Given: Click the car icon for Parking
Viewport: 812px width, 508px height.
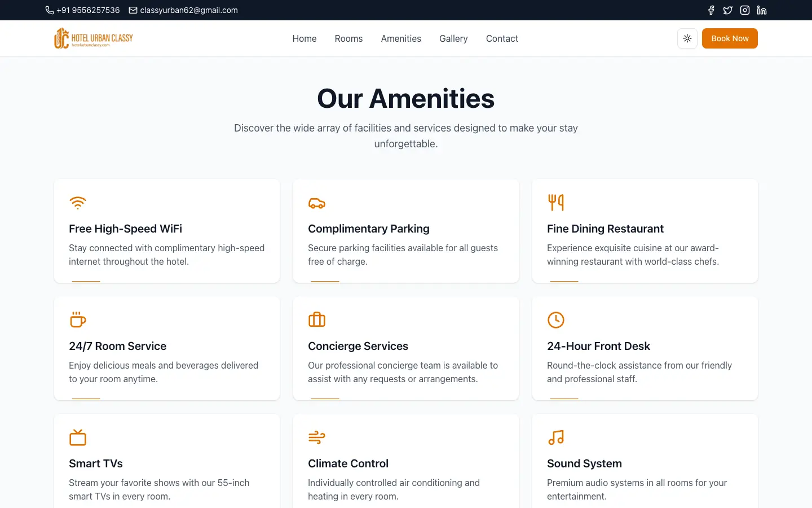Looking at the screenshot, I should [317, 203].
